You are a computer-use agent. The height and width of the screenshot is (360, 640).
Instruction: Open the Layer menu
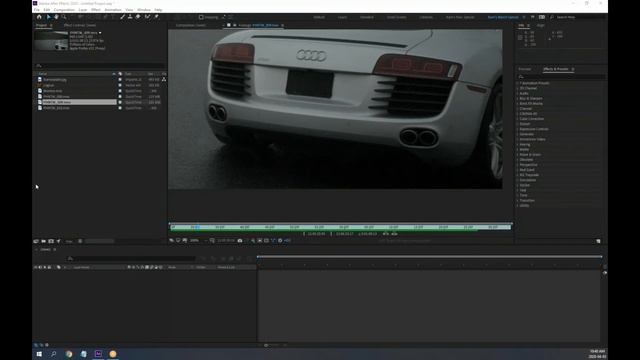83,9
